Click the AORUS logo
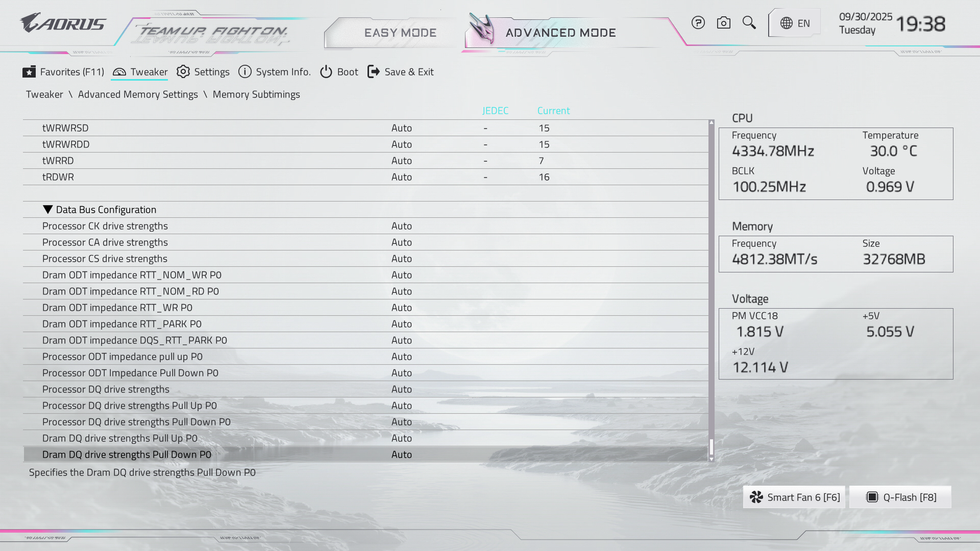This screenshot has width=980, height=551. 63,23
